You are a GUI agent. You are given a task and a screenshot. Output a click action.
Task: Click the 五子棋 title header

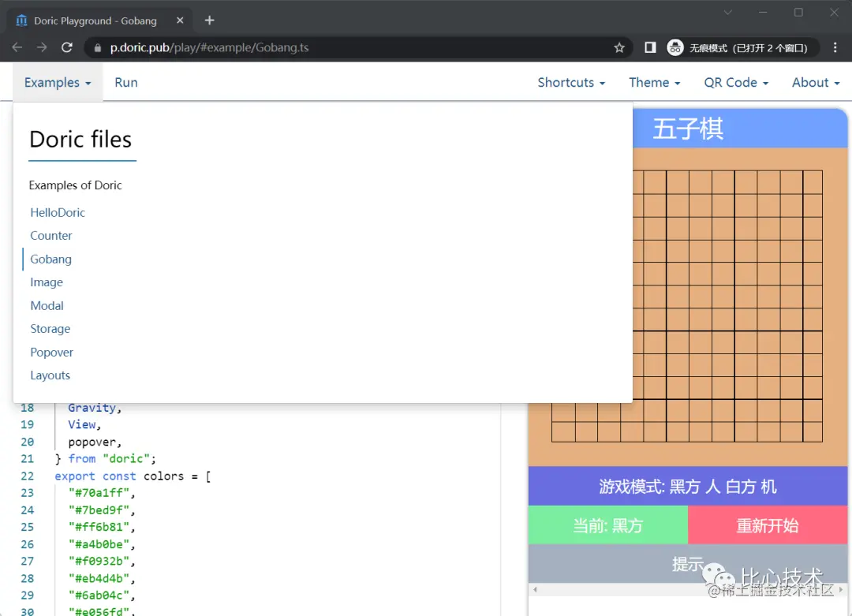(x=687, y=129)
